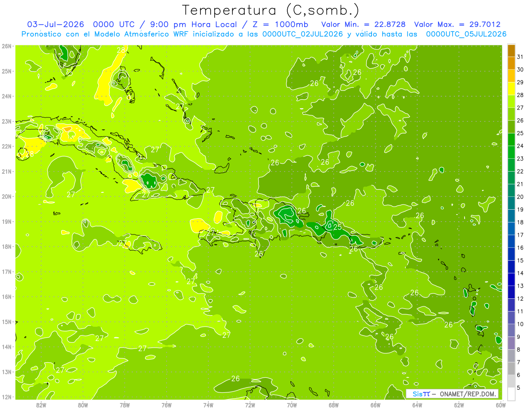
Task: Click the longitude axis label 70W
Action: pos(292,405)
